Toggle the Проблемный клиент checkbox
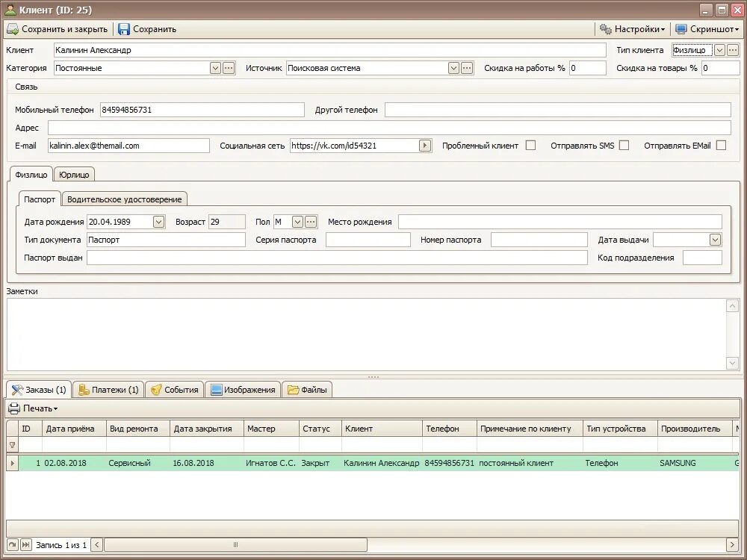Viewport: 747px width, 560px height. (x=530, y=146)
